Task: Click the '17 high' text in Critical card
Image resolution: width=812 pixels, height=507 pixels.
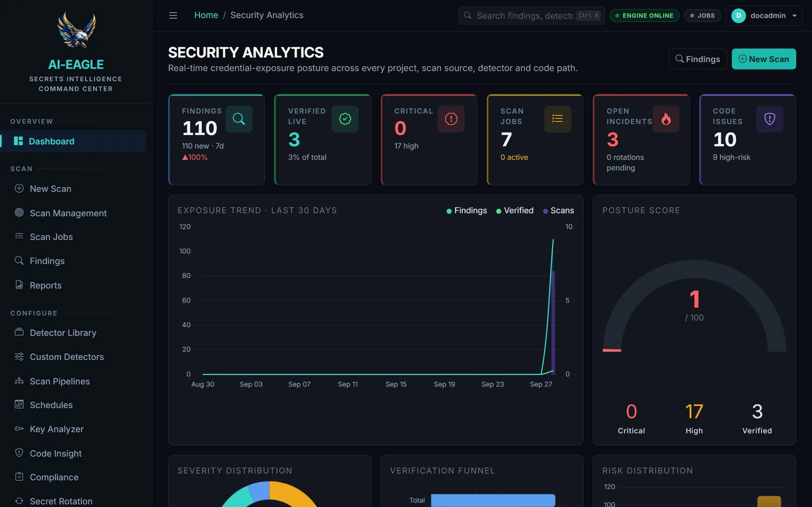Action: pyautogui.click(x=407, y=146)
